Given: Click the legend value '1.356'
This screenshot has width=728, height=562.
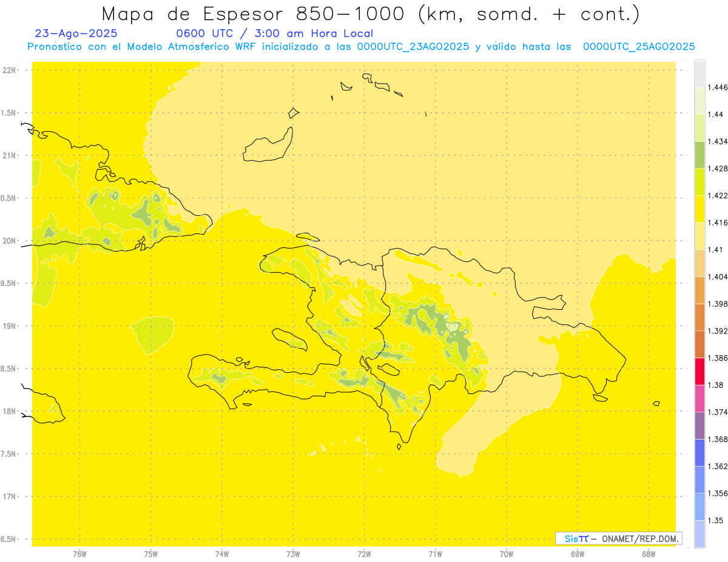Looking at the screenshot, I should 718,493.
